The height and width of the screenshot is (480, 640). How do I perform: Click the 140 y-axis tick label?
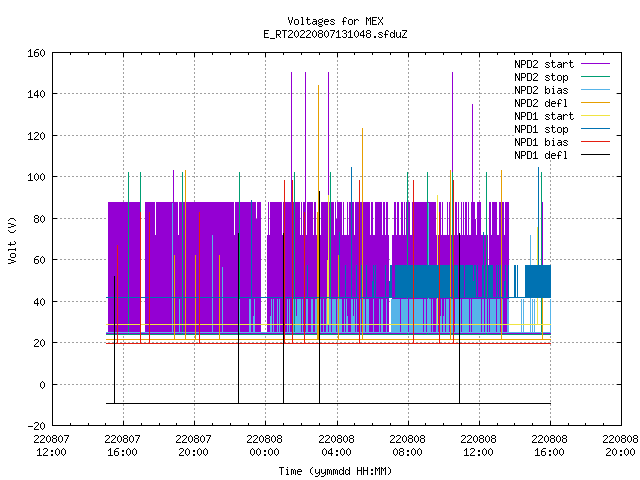[x=36, y=94]
